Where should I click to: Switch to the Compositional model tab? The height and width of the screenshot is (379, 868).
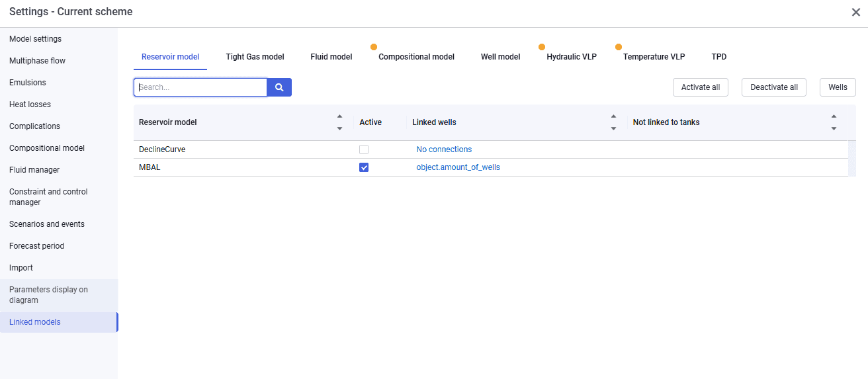pyautogui.click(x=416, y=57)
